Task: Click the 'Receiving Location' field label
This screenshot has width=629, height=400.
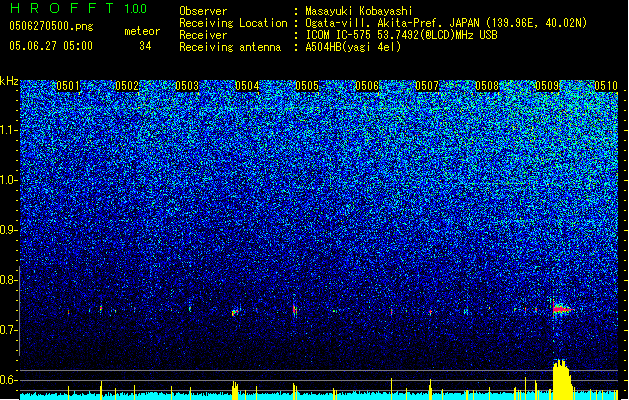Action: (233, 23)
